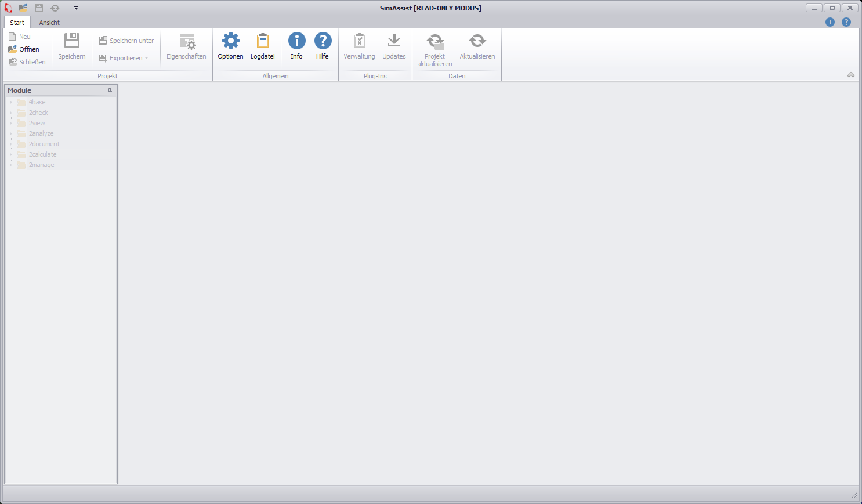
Task: Click the Aktualisieren refresh button
Action: 477,47
